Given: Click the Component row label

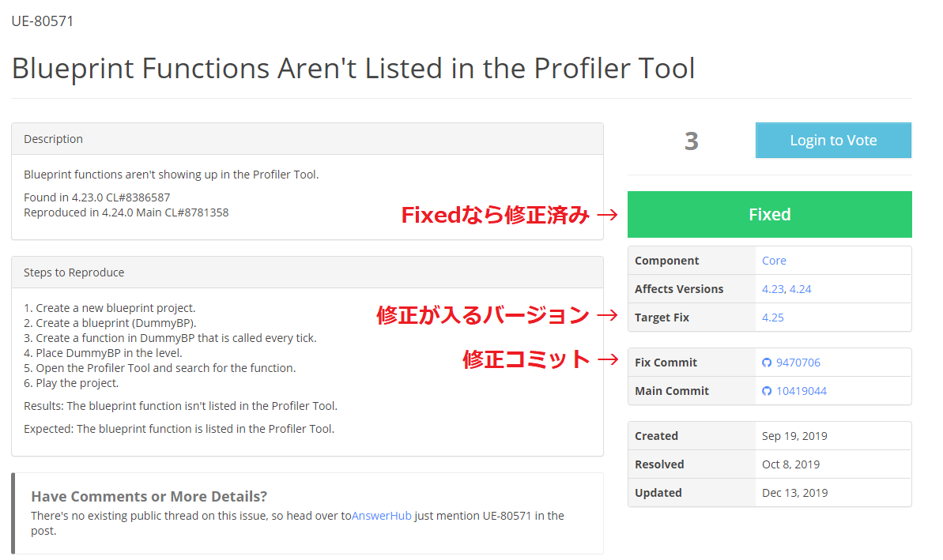Looking at the screenshot, I should tap(667, 261).
